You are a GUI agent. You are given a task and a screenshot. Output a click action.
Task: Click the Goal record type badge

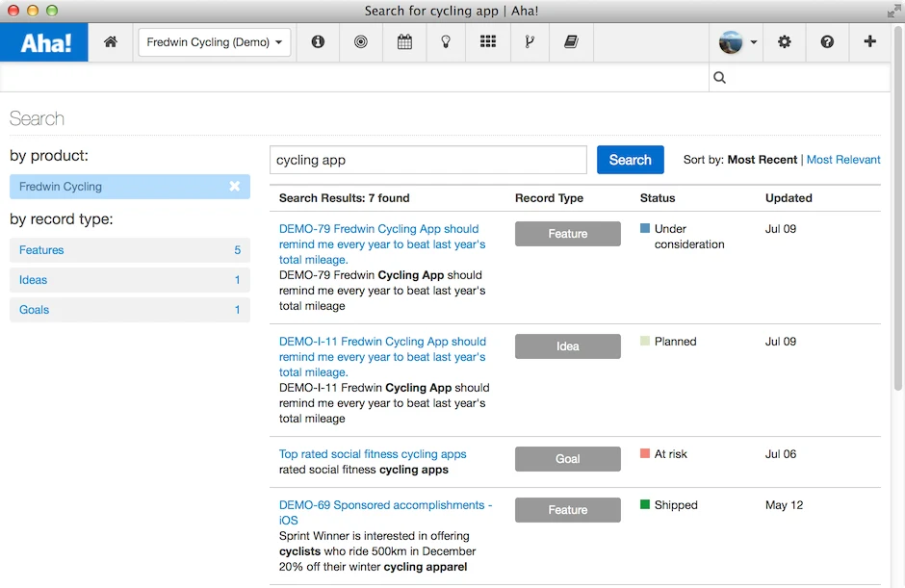pyautogui.click(x=568, y=459)
